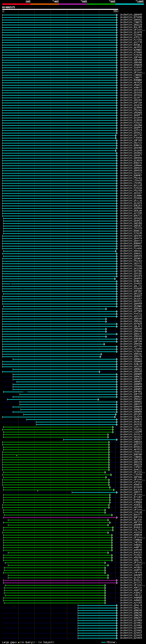Viewport: 146px width, 644px height.
Task: Select the UniRef100_P15804 label
Action: click(x=131, y=352)
